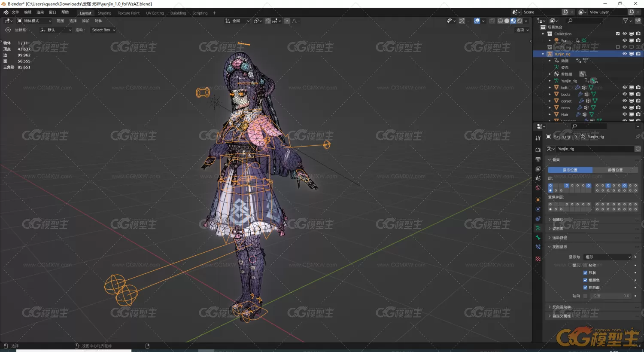Open the Tool properties tab icon
This screenshot has height=352, width=644.
coord(538,138)
